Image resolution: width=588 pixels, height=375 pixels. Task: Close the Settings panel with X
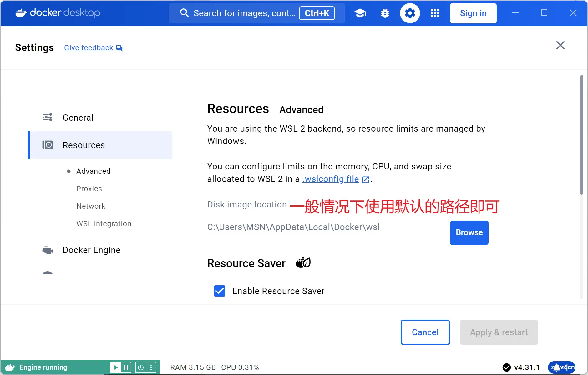tap(560, 45)
